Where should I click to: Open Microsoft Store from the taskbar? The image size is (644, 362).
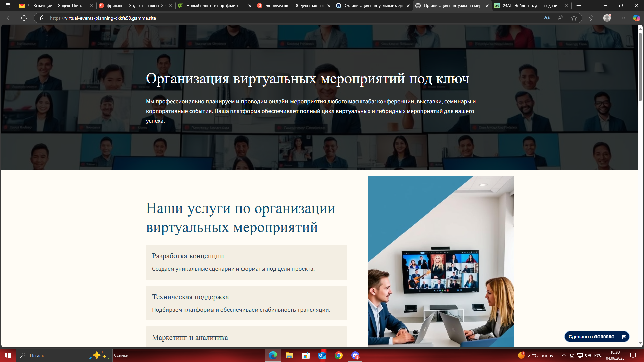point(306,355)
